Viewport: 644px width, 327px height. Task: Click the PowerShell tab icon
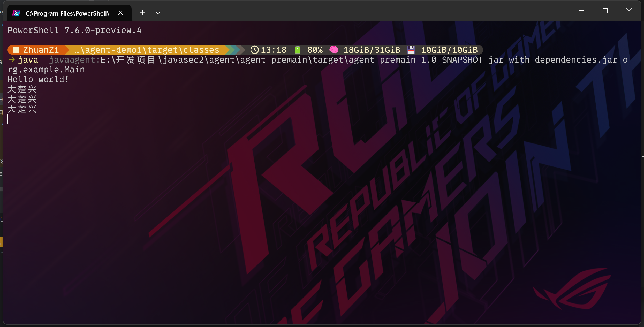(x=16, y=13)
